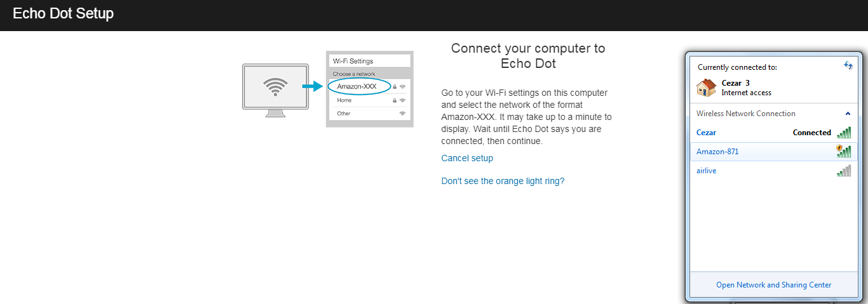Click the Cancel setup link
This screenshot has height=304, width=868.
click(467, 158)
